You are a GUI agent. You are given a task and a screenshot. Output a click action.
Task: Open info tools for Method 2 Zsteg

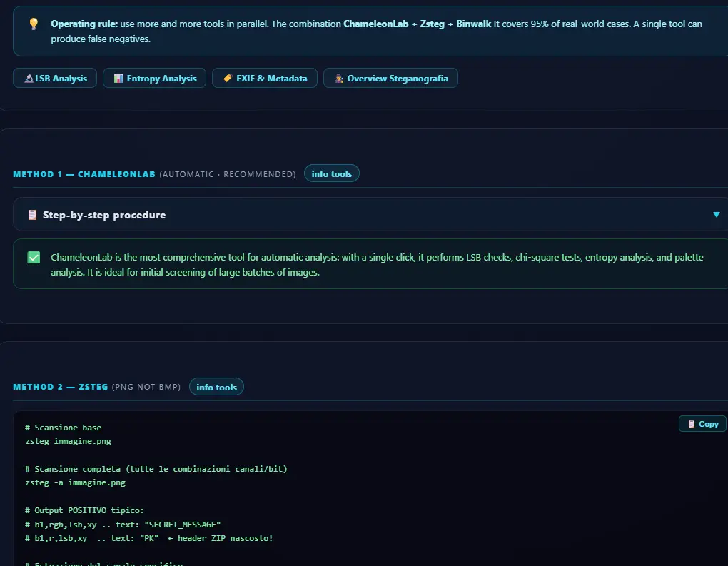click(216, 387)
